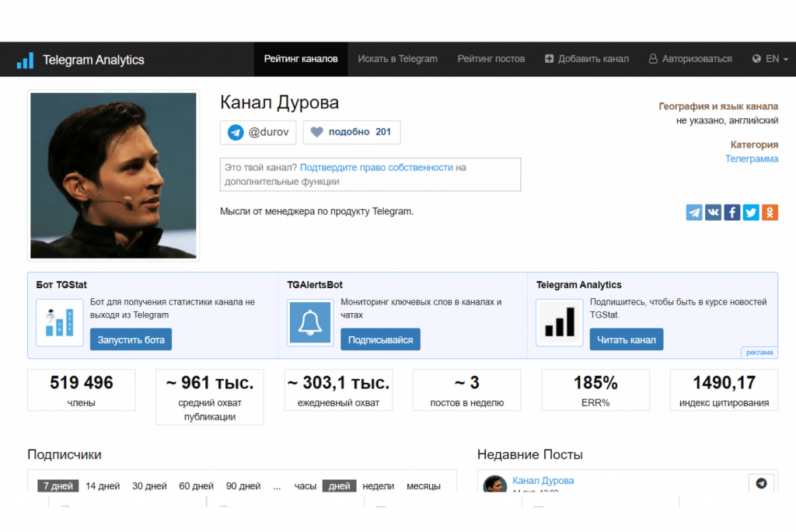Click the Telegram Analytics black bars icon
Screen dimensions: 796x532
(x=560, y=322)
